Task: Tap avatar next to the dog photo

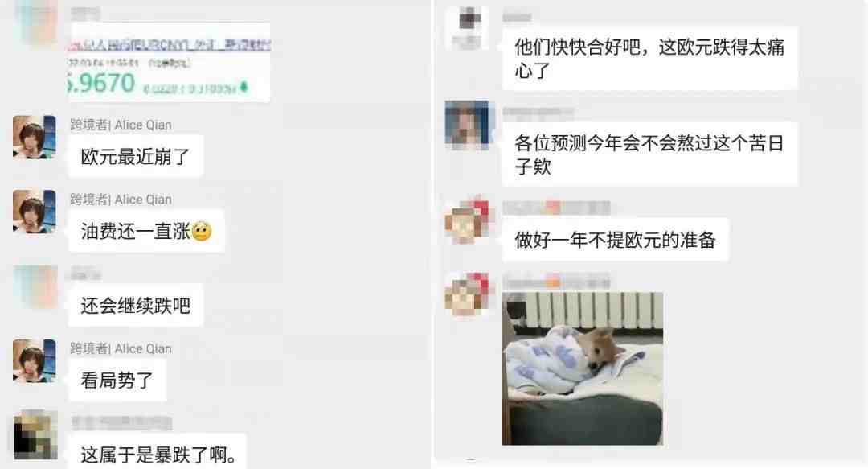Action: pyautogui.click(x=467, y=294)
